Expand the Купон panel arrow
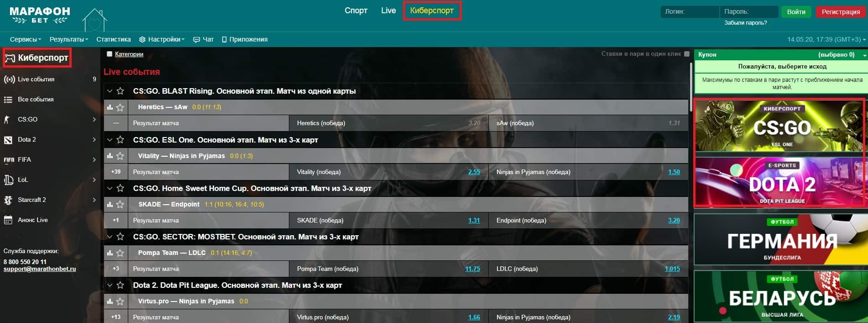 click(x=864, y=55)
